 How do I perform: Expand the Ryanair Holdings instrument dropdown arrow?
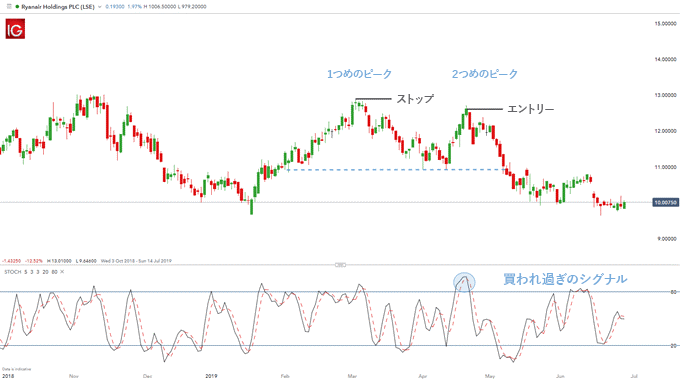[x=100, y=7]
